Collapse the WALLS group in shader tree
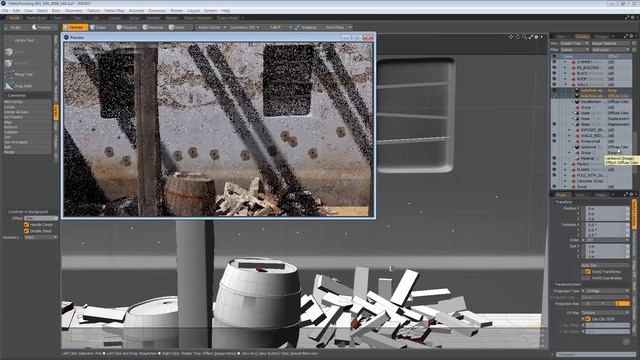The image size is (640, 360). click(565, 84)
